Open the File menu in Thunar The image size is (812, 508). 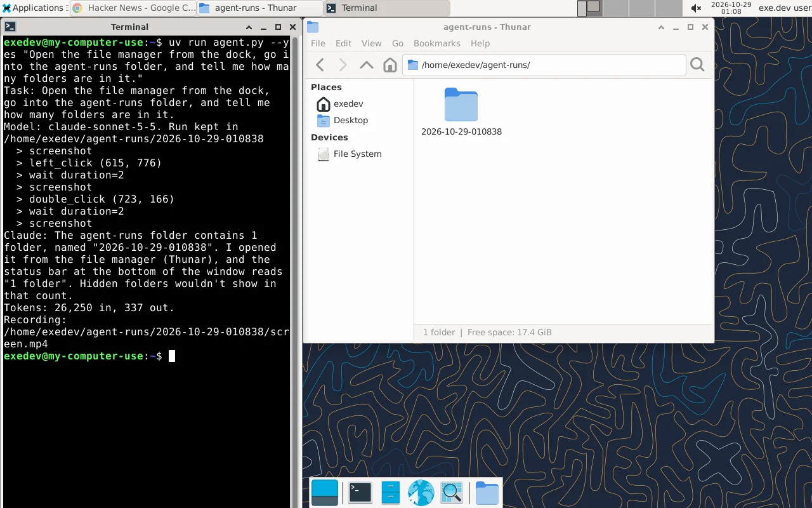(x=318, y=43)
